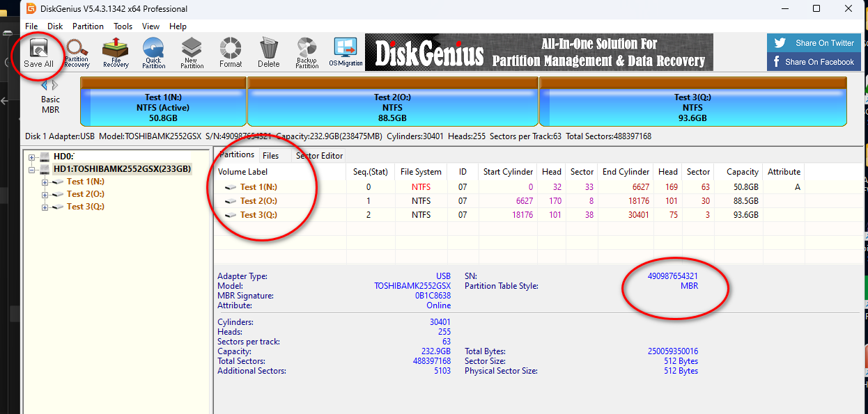868x414 pixels.
Task: Go to next disk with right arrow
Action: [x=55, y=85]
